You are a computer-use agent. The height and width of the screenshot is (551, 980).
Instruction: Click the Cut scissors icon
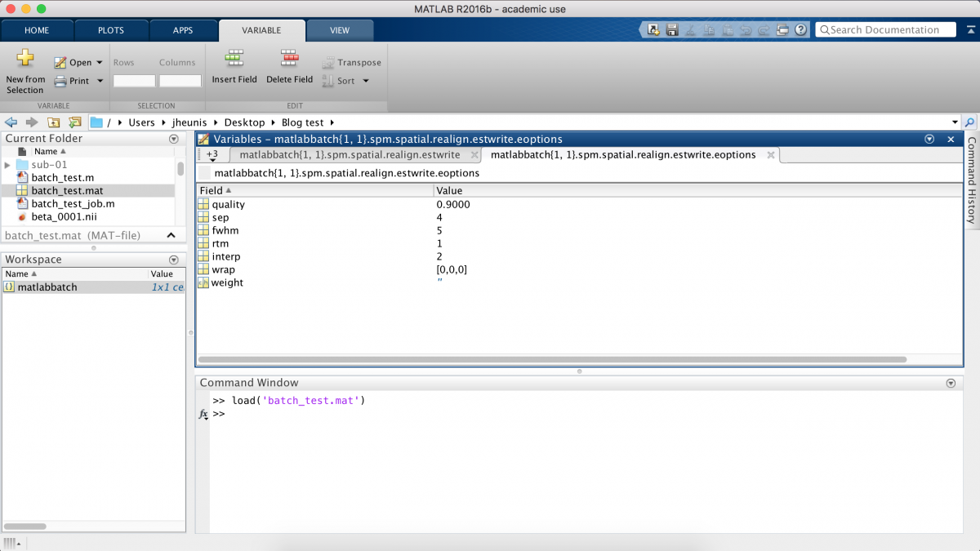point(690,29)
